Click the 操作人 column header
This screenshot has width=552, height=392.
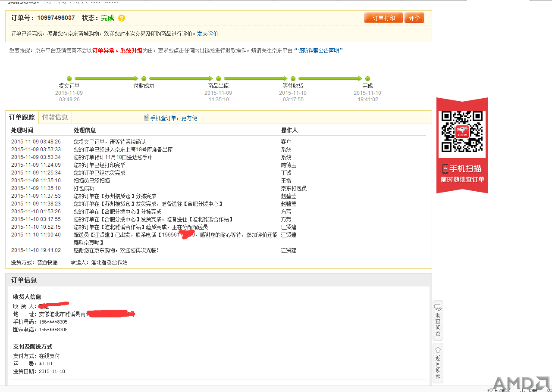tap(289, 130)
